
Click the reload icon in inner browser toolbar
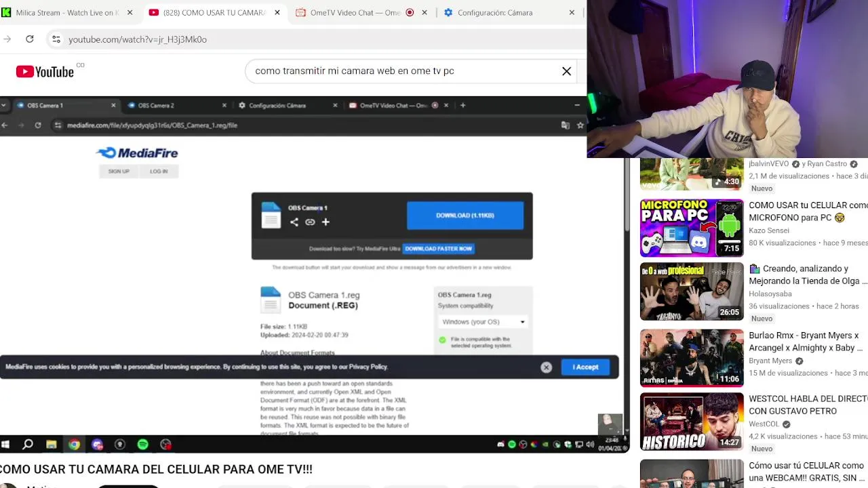click(38, 125)
